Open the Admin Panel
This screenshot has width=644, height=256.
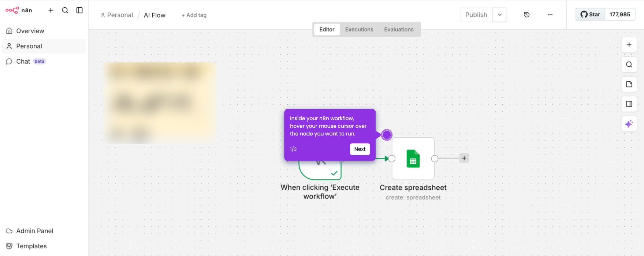tap(44, 231)
